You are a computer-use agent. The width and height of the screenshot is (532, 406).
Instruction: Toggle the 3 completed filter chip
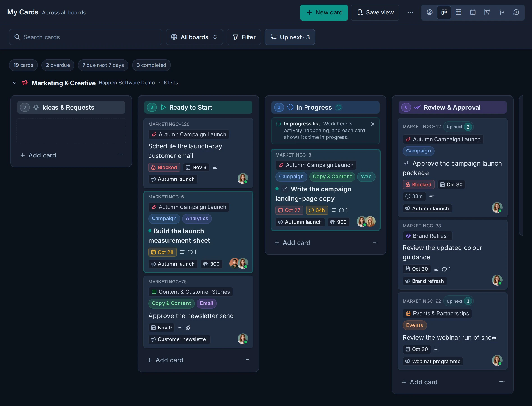[151, 65]
